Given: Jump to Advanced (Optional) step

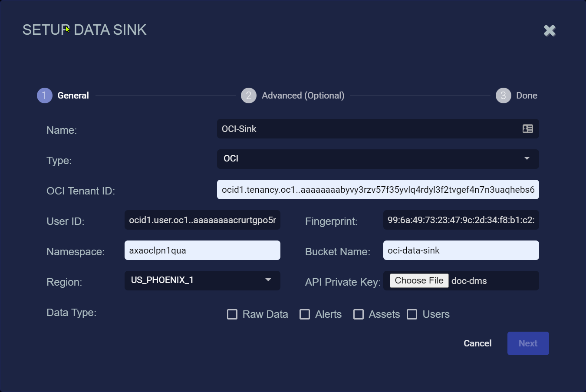Looking at the screenshot, I should coord(303,96).
